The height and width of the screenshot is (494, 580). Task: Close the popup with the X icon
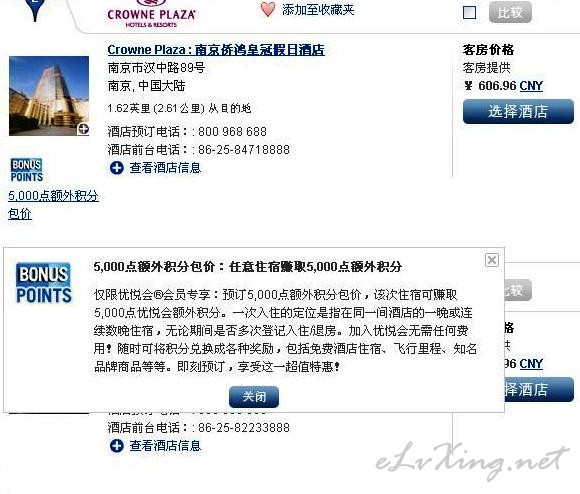click(x=492, y=260)
